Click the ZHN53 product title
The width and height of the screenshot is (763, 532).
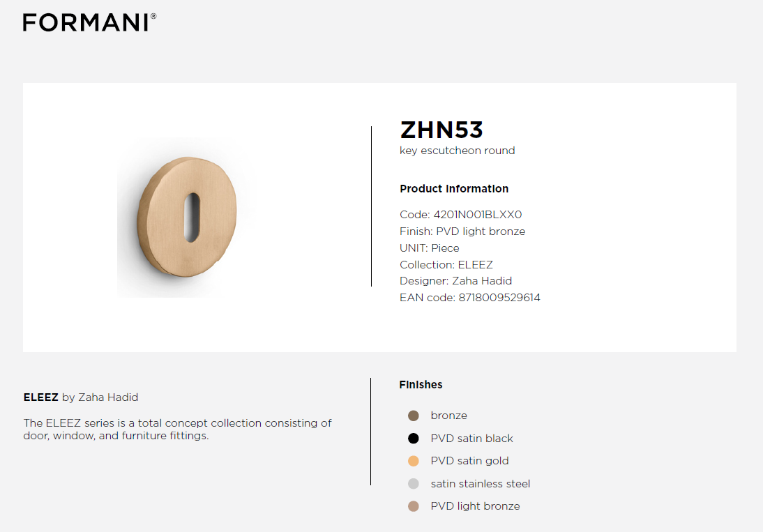click(441, 130)
